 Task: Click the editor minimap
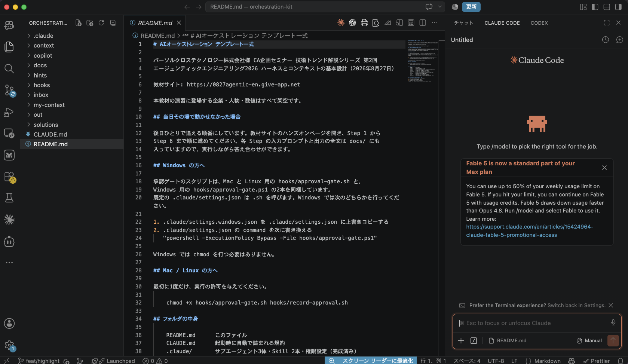423,62
